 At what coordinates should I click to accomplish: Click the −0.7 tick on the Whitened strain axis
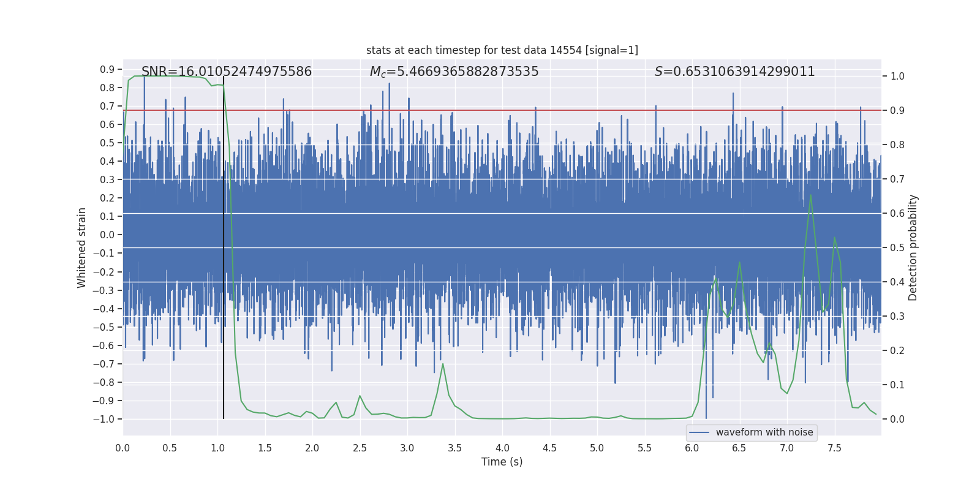pyautogui.click(x=104, y=364)
